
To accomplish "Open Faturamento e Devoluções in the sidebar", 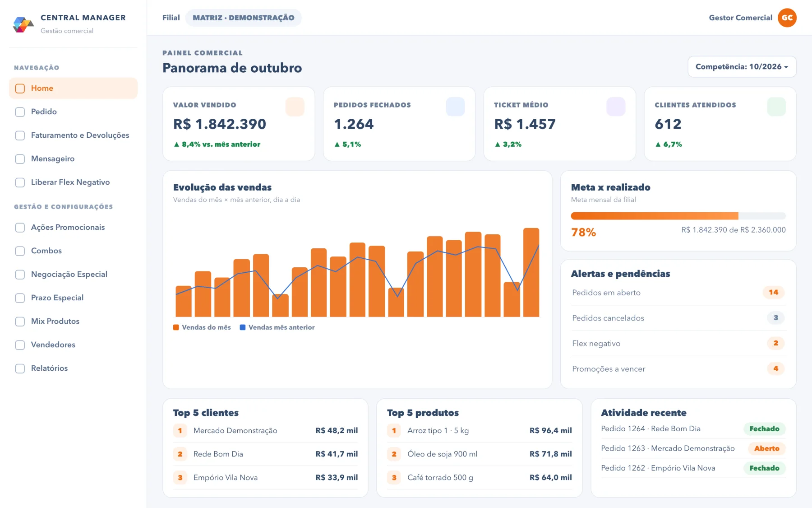I will point(73,135).
